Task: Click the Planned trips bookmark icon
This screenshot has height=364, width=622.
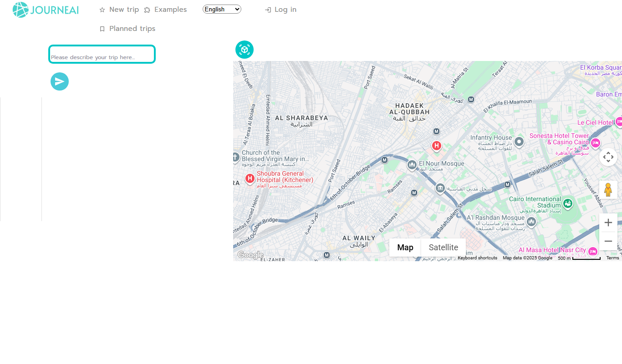Action: click(x=102, y=29)
